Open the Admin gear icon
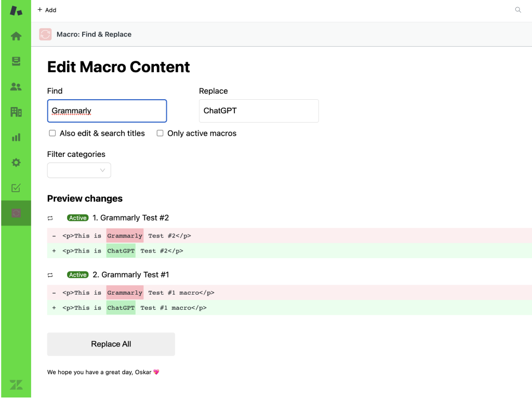The image size is (532, 399). click(x=16, y=163)
